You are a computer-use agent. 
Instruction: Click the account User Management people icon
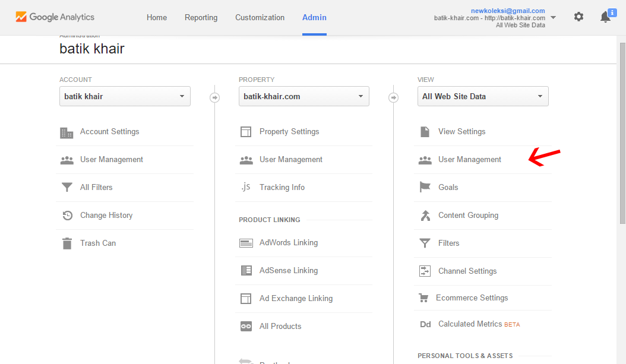pyautogui.click(x=67, y=160)
